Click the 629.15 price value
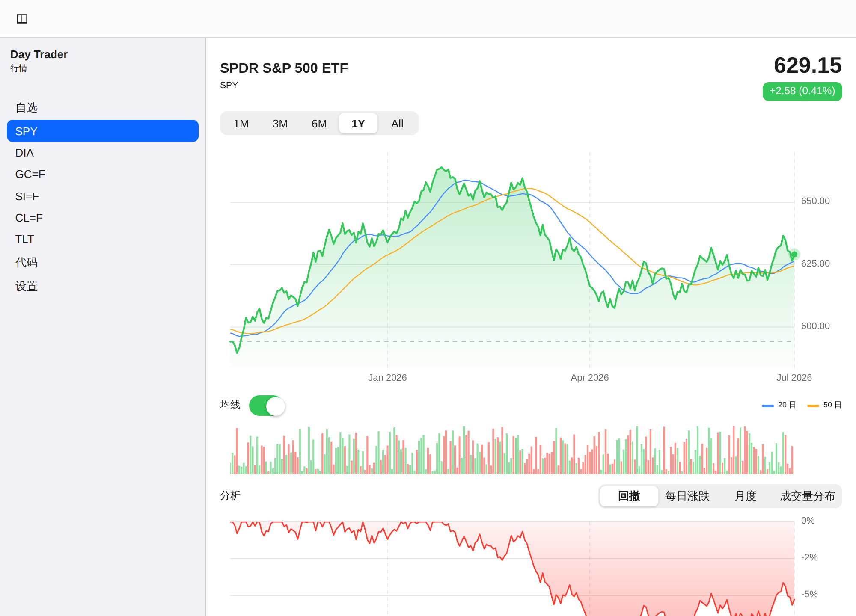This screenshot has width=856, height=616. click(808, 65)
